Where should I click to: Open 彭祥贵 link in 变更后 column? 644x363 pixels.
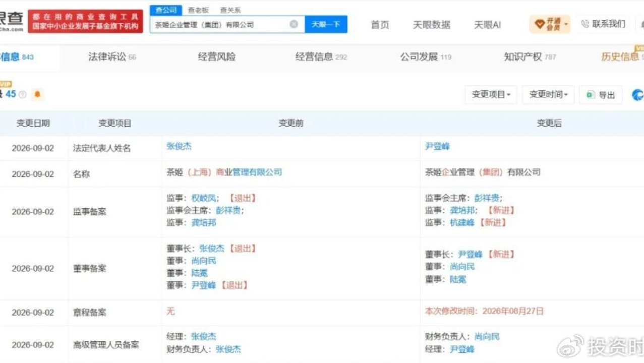click(x=487, y=198)
